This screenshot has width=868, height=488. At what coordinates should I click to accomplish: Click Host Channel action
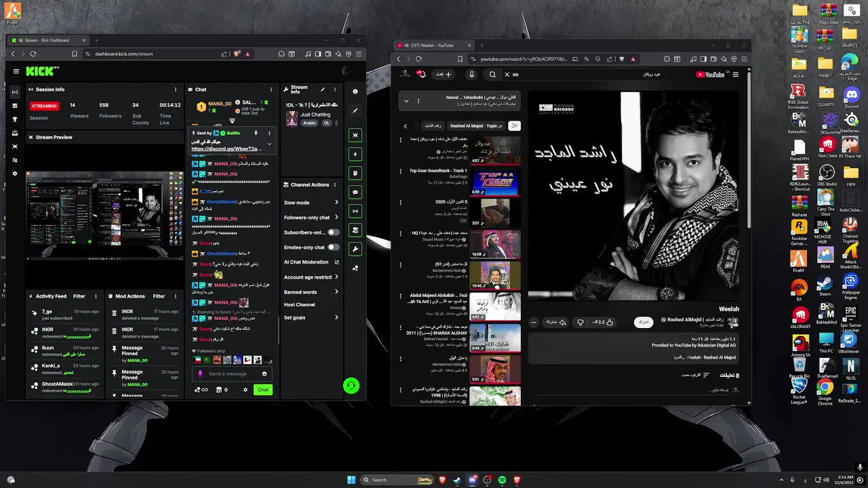coord(300,305)
